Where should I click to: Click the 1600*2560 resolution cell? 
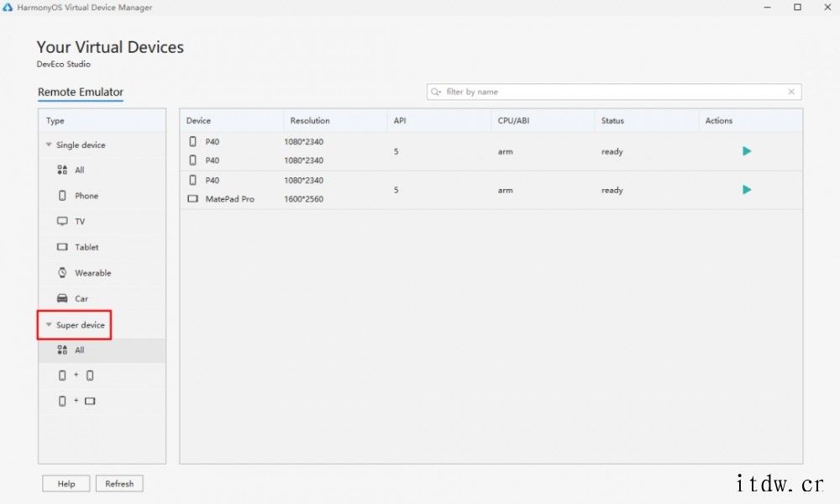(x=304, y=199)
